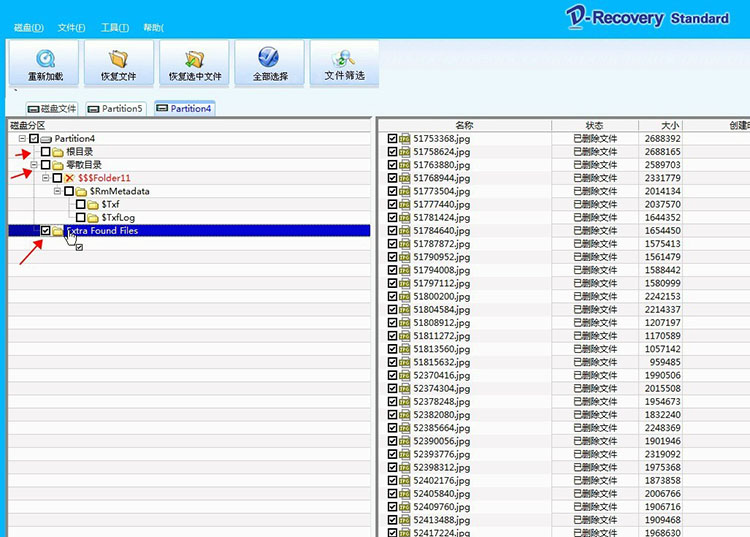This screenshot has height=537, width=750.
Task: Collapse the $RmMetadata folder node
Action: tap(57, 191)
